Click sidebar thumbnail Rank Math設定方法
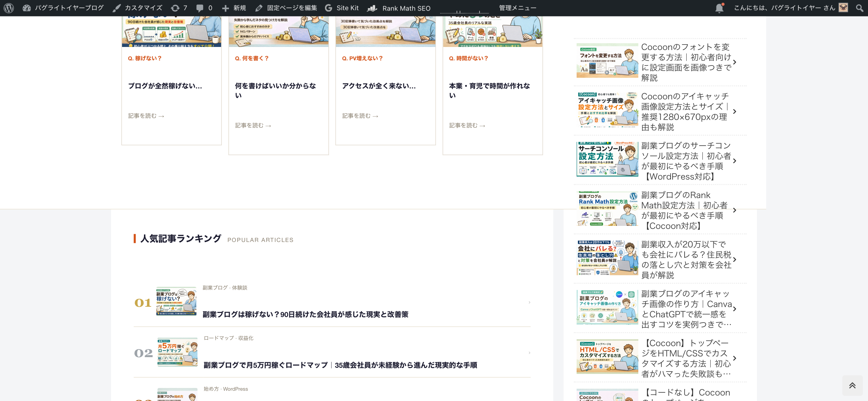The height and width of the screenshot is (401, 868). point(607,208)
